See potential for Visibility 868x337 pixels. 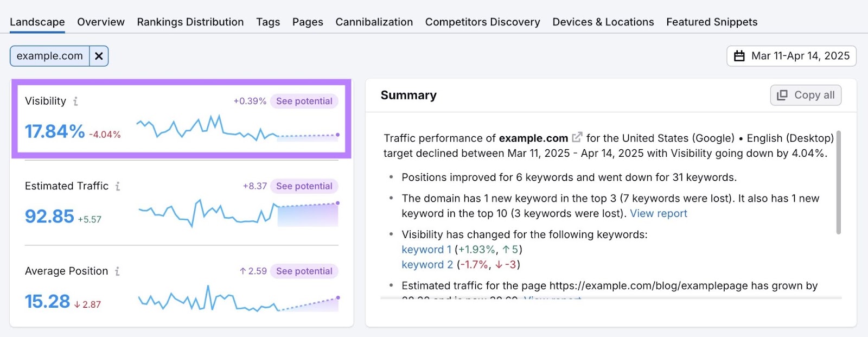pyautogui.click(x=304, y=101)
